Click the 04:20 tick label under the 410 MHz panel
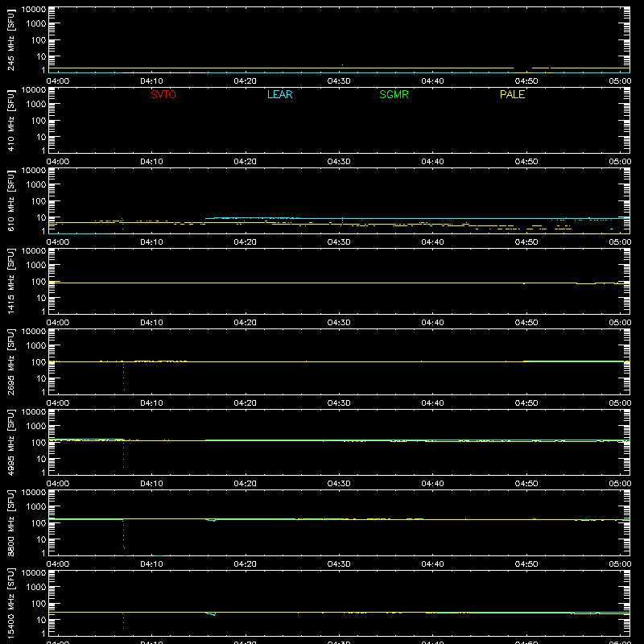Viewport: 644px width, 644px height. [x=246, y=162]
